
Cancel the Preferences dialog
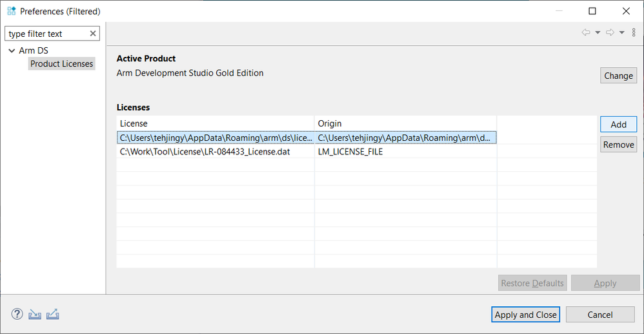(600, 315)
